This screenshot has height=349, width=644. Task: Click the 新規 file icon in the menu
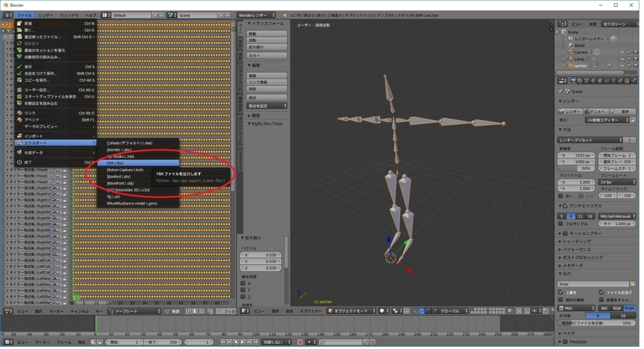(19, 23)
